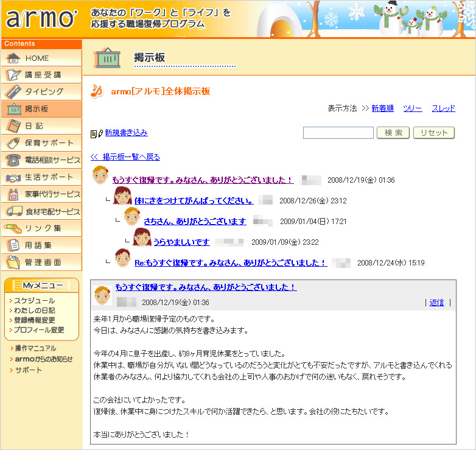Click the 検索 search button
The height and width of the screenshot is (450, 476).
(393, 133)
